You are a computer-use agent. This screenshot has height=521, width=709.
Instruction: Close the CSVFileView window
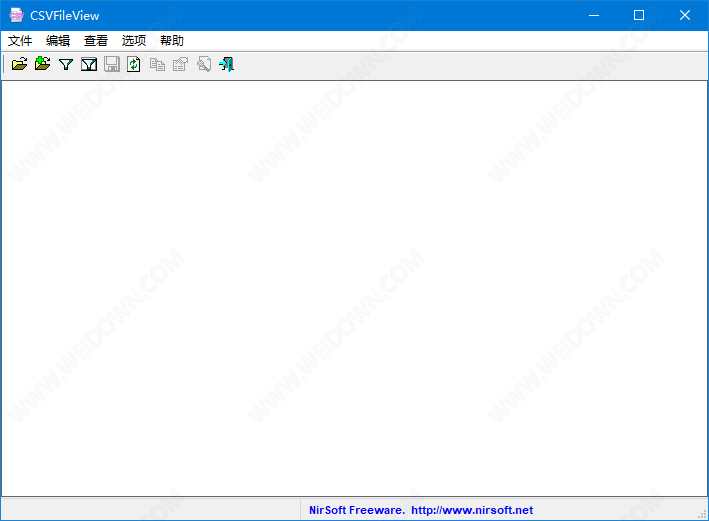[685, 15]
